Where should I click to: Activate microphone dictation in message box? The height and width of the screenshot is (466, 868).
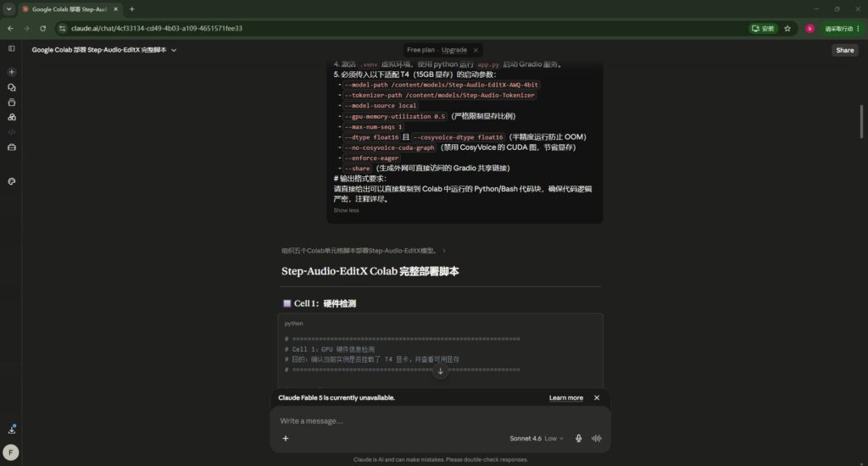pyautogui.click(x=578, y=438)
